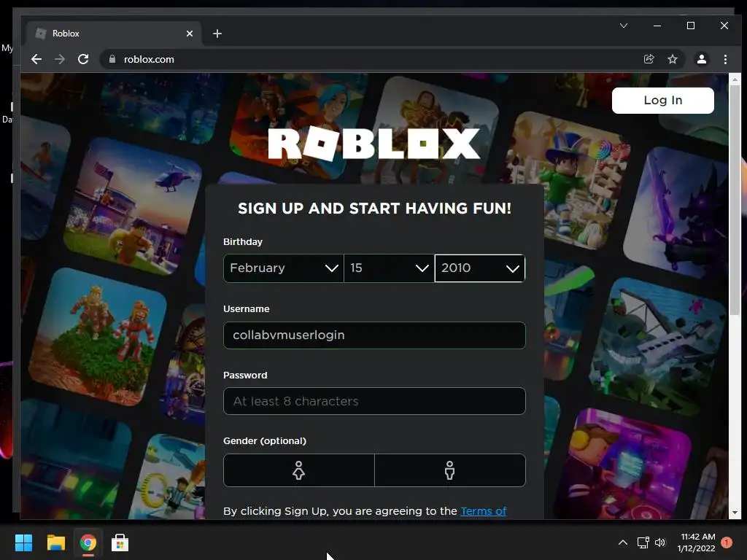Minimize the Chrome window
747x560 pixels.
pos(657,26)
